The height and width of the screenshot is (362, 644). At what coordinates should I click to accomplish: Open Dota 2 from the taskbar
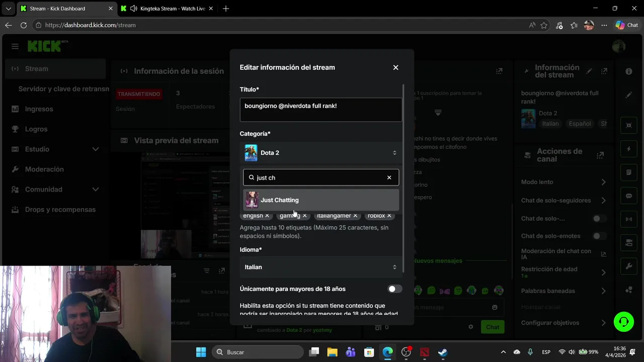click(424, 352)
